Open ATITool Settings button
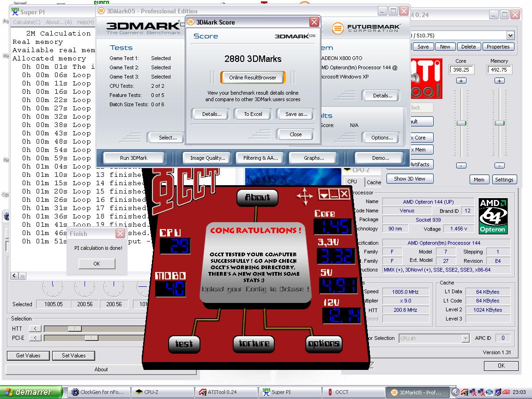 (504, 180)
